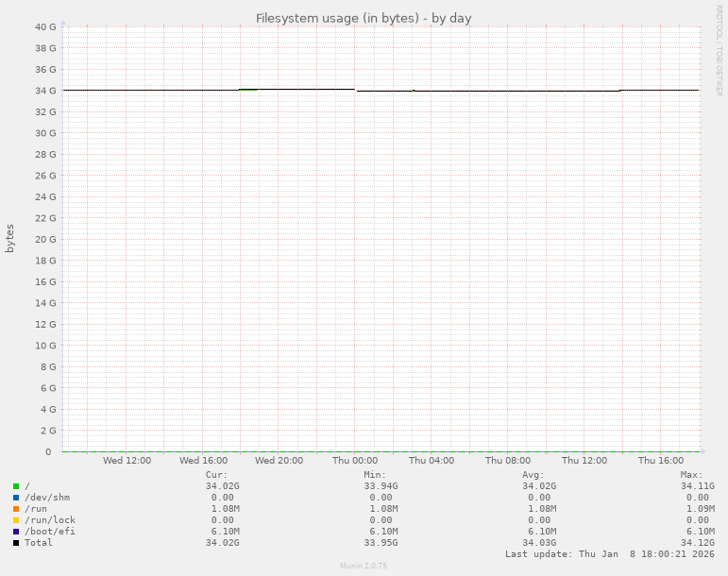Click the 1.09M Max value for /run

701,509
